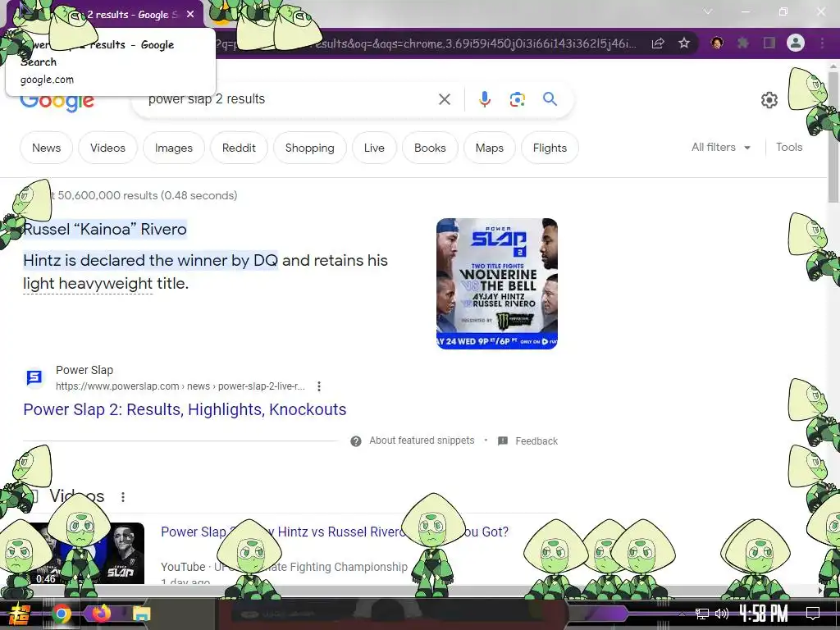Open powerslap.com result options three dots
This screenshot has height=630, width=840.
pos(319,386)
